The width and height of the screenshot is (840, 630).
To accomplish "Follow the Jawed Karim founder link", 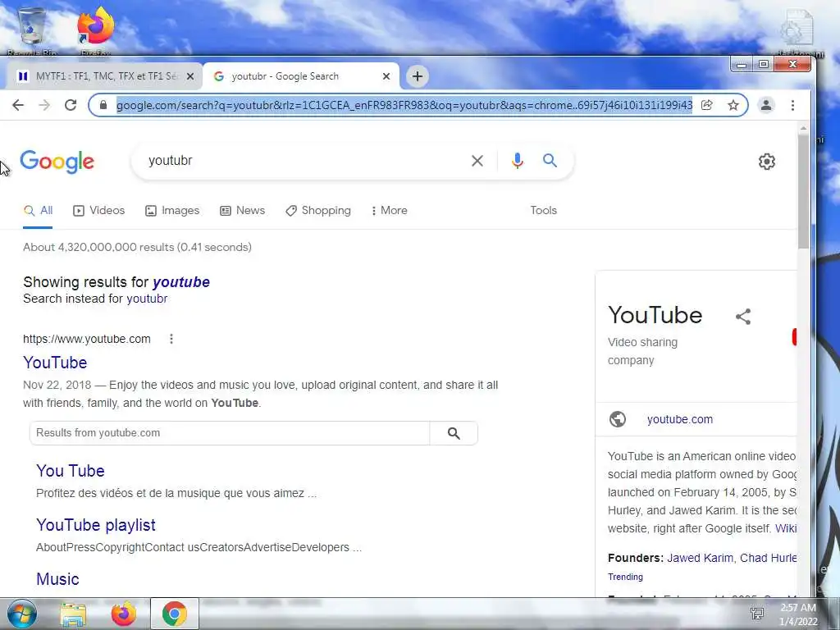I will point(700,558).
